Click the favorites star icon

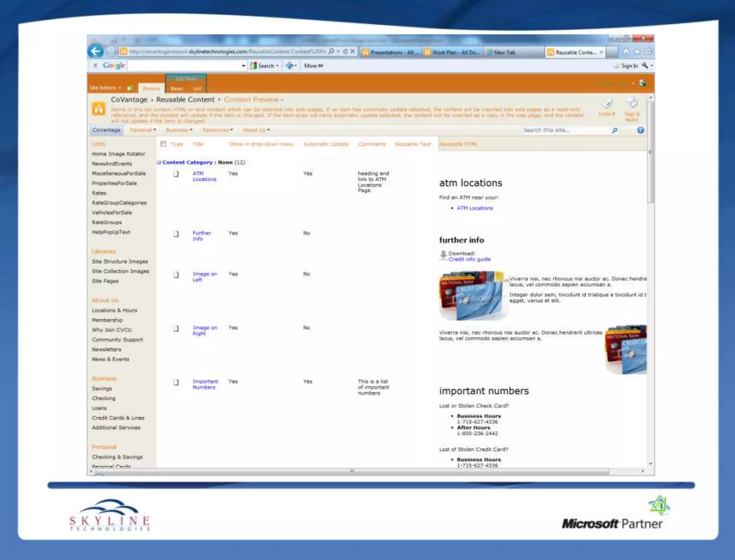point(637,52)
